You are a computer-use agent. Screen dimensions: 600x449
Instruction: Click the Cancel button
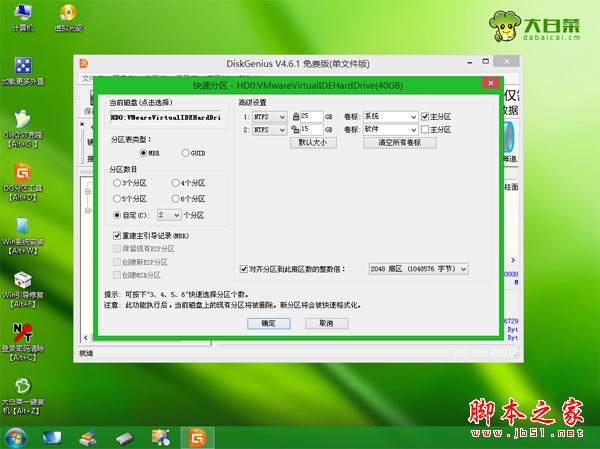(326, 323)
